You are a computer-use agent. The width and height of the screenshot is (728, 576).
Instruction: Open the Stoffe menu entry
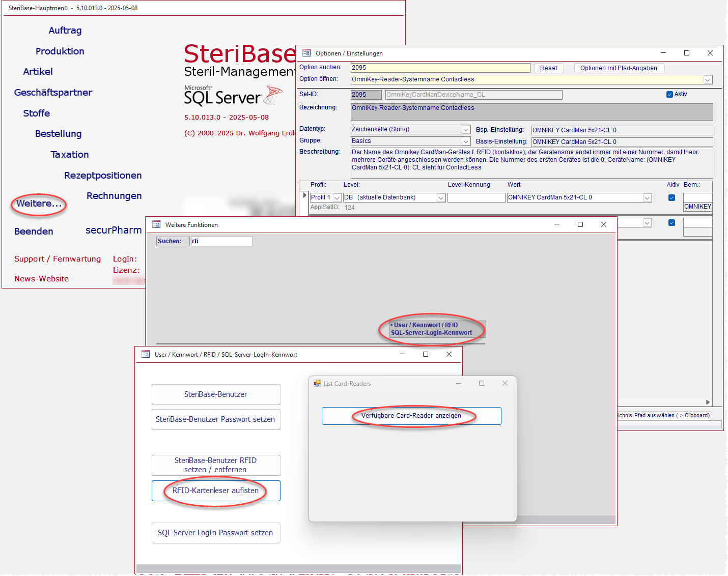click(x=36, y=113)
